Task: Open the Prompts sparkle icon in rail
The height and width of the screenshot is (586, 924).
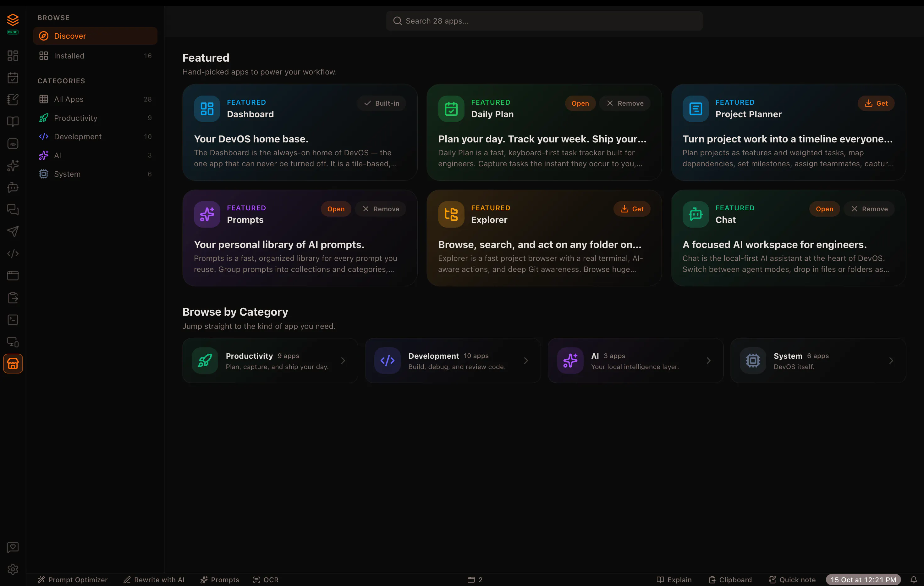Action: click(x=13, y=166)
